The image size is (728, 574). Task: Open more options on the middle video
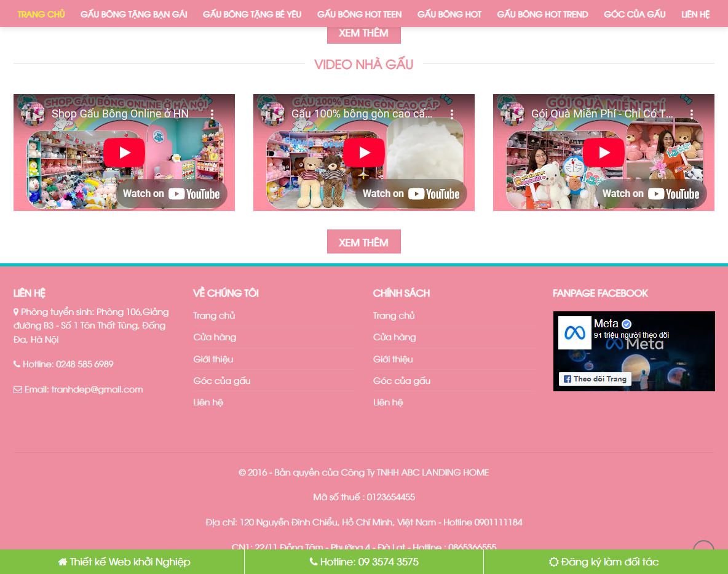click(x=453, y=113)
